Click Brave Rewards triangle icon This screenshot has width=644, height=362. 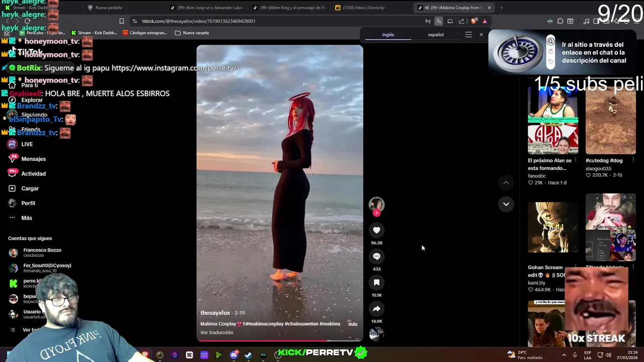(485, 21)
